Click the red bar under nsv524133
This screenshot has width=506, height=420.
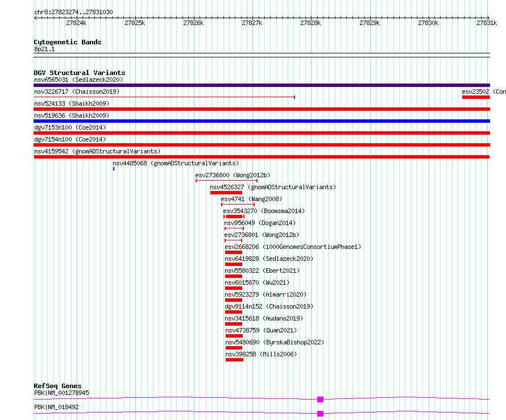262,109
